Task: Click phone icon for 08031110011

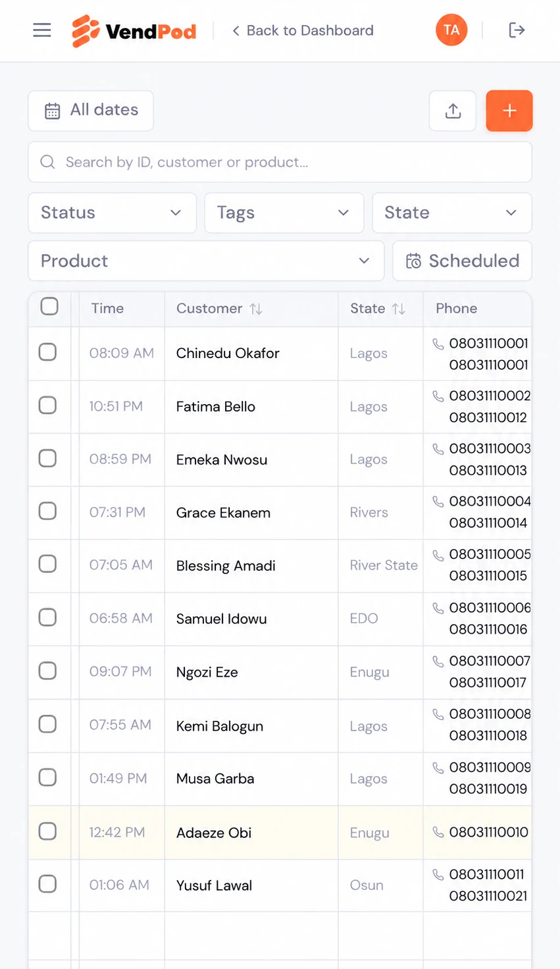Action: pos(438,875)
